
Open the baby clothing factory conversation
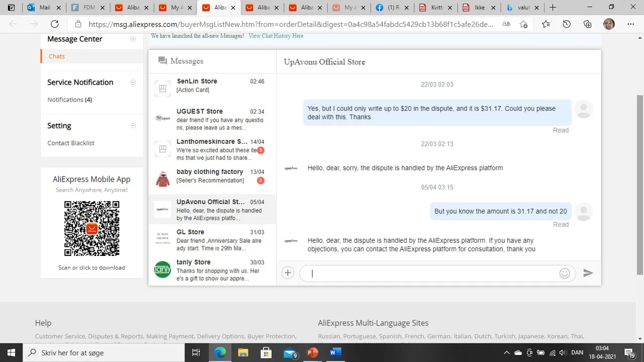212,179
